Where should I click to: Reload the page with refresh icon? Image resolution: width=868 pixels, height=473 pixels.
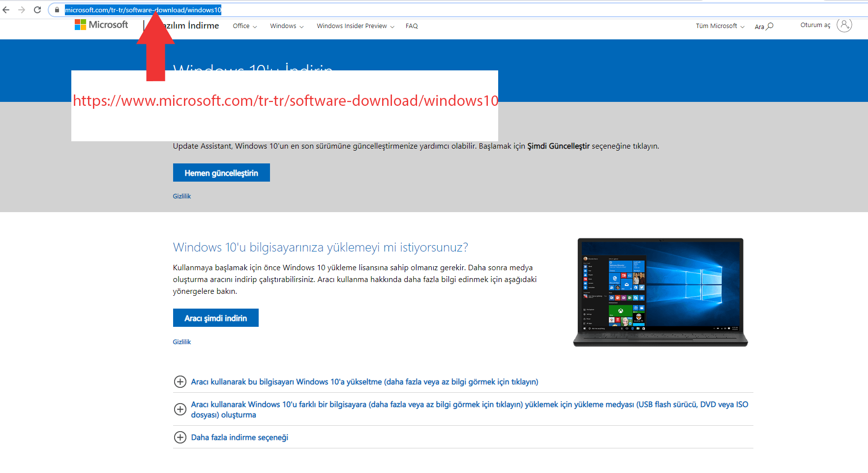pos(37,10)
